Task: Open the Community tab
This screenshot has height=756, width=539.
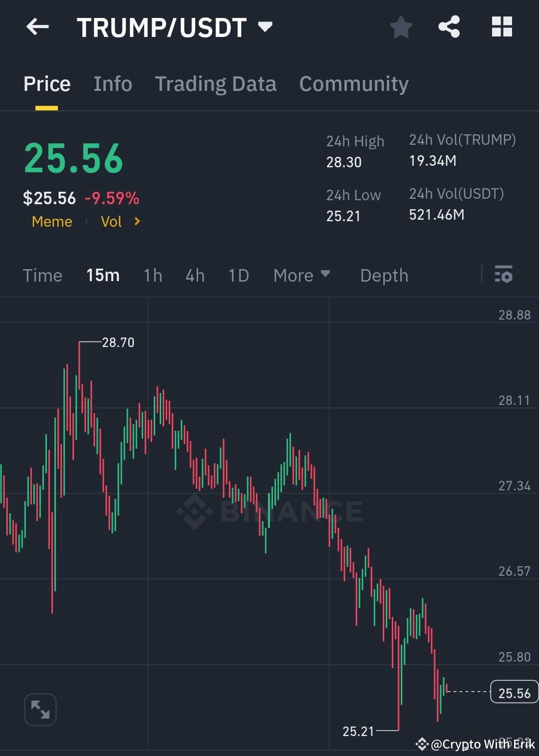Action: (353, 83)
